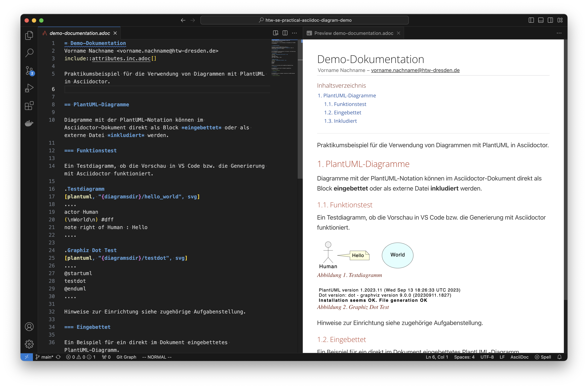Click the open preview to the side icon
The height and width of the screenshot is (388, 588).
click(x=275, y=33)
